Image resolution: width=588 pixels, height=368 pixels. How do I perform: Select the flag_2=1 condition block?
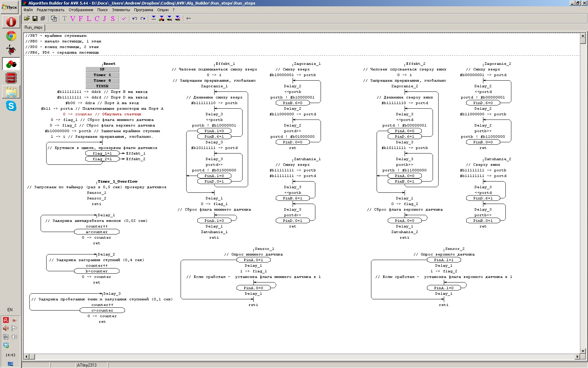pos(102,159)
